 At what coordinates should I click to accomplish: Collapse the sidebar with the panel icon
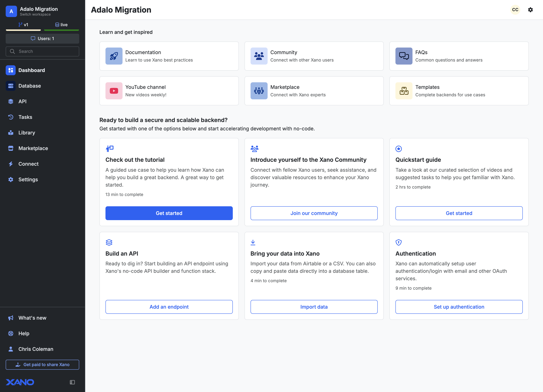click(72, 382)
